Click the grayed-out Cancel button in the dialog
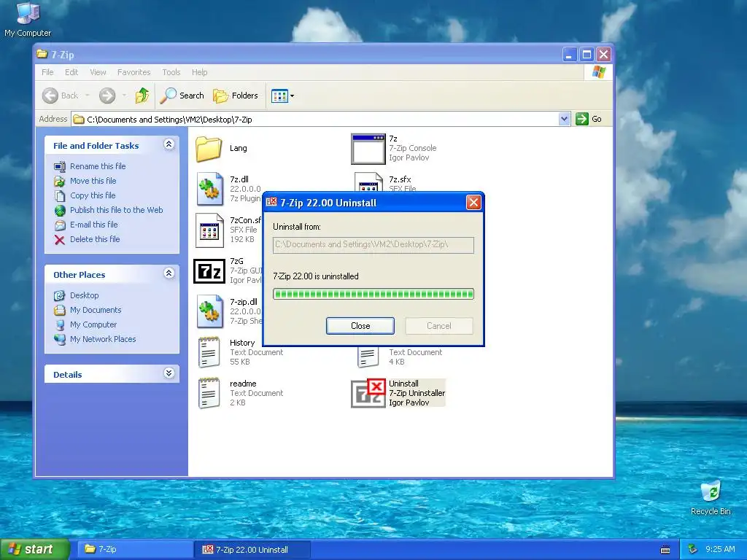The width and height of the screenshot is (747, 560). 438,326
